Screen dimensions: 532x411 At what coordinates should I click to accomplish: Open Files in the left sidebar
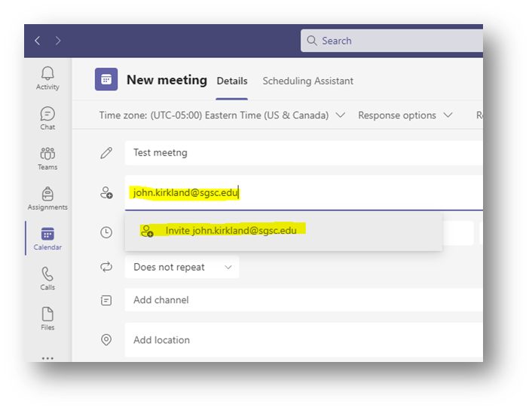point(47,318)
